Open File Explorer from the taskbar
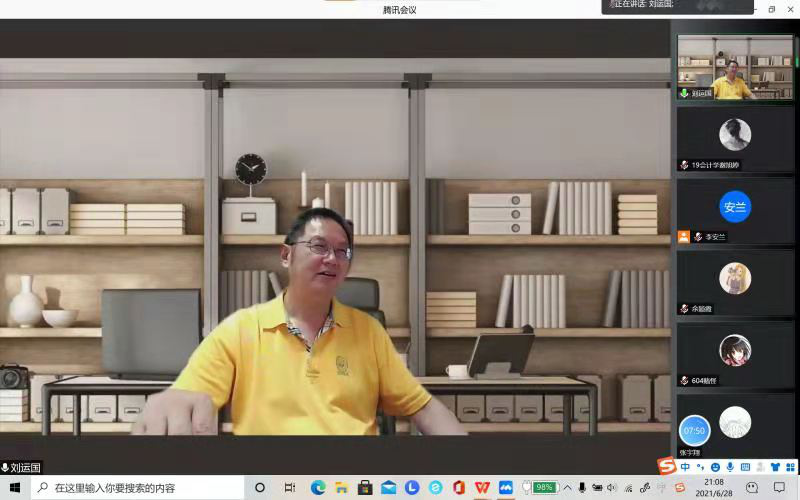The height and width of the screenshot is (500, 800). 341,487
